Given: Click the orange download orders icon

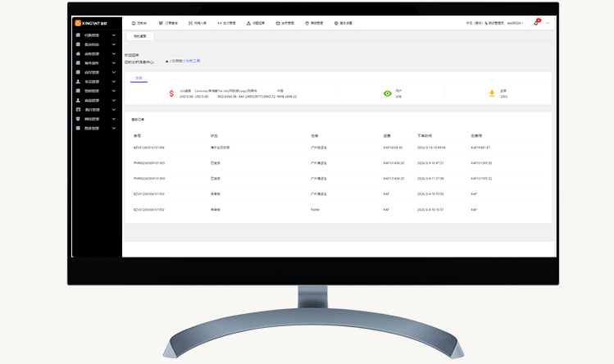Looking at the screenshot, I should point(492,93).
